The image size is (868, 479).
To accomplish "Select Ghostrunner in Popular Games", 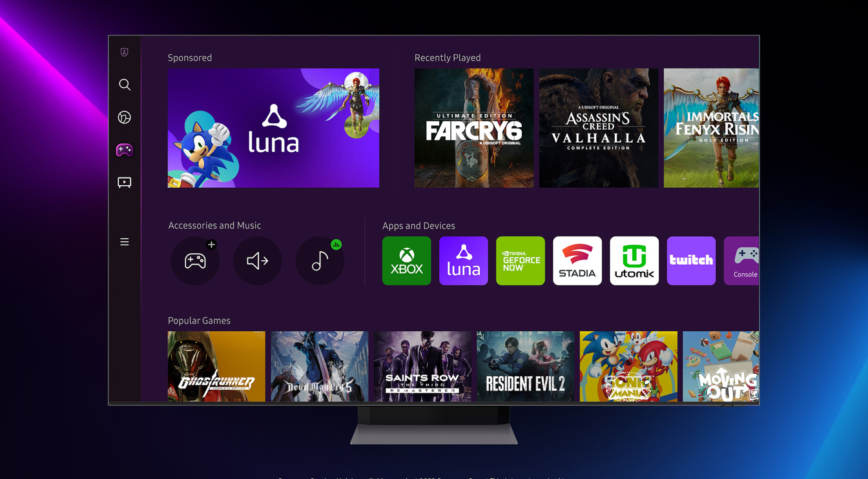I will click(216, 367).
